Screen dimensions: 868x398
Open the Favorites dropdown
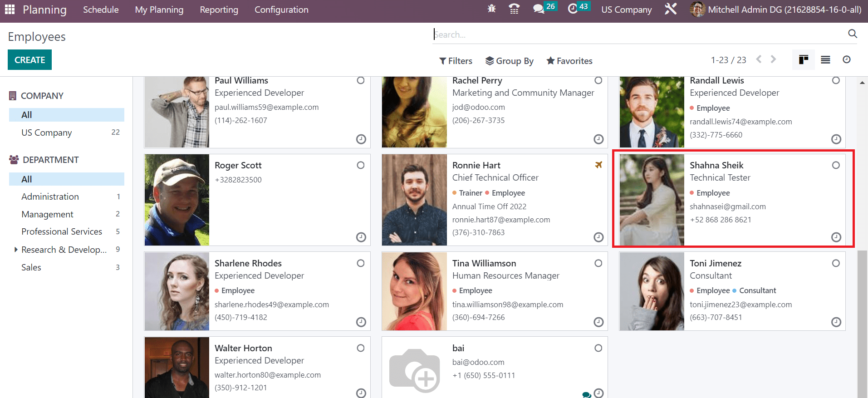(569, 61)
